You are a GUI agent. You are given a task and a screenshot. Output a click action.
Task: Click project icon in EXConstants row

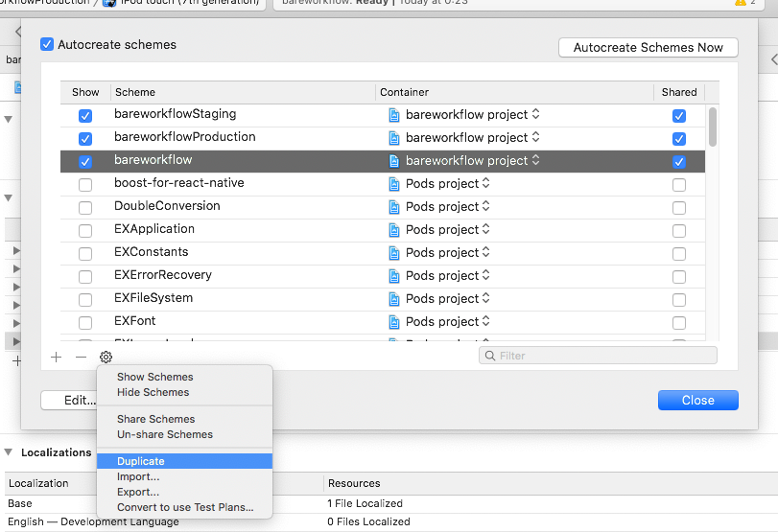(x=394, y=253)
